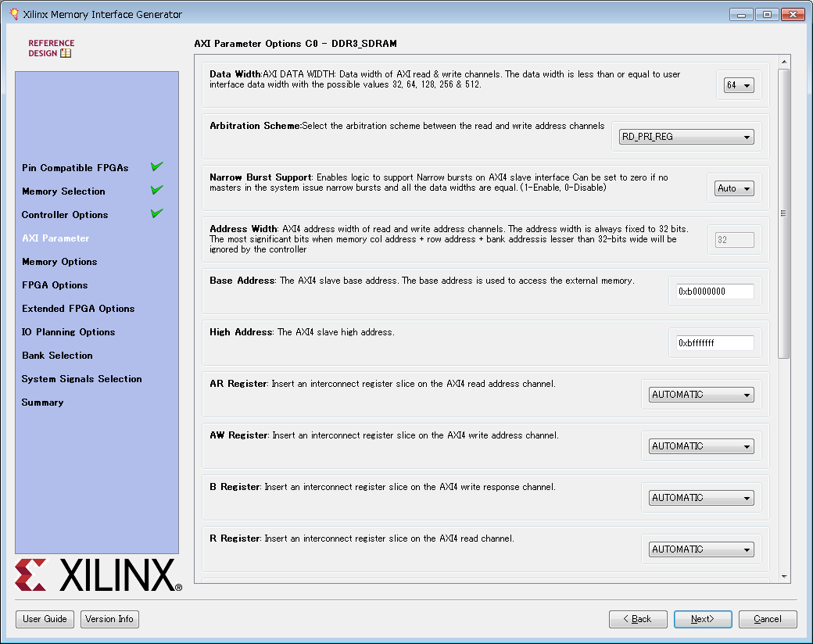Expand the B Register dropdown

pos(700,498)
